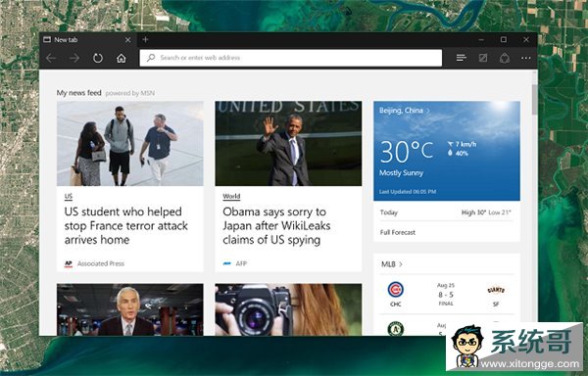Click the My news feed heading
The width and height of the screenshot is (588, 376).
78,92
